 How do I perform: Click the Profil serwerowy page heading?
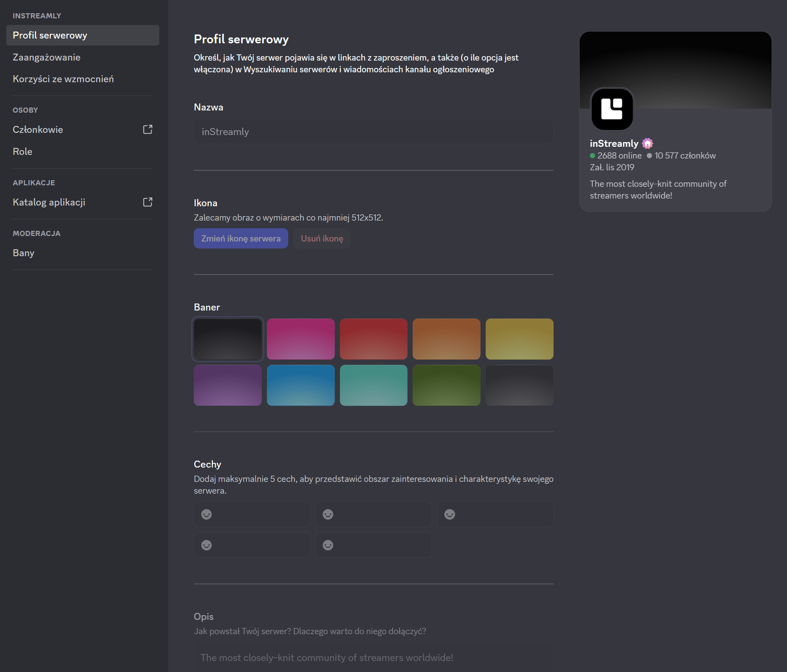tap(241, 39)
